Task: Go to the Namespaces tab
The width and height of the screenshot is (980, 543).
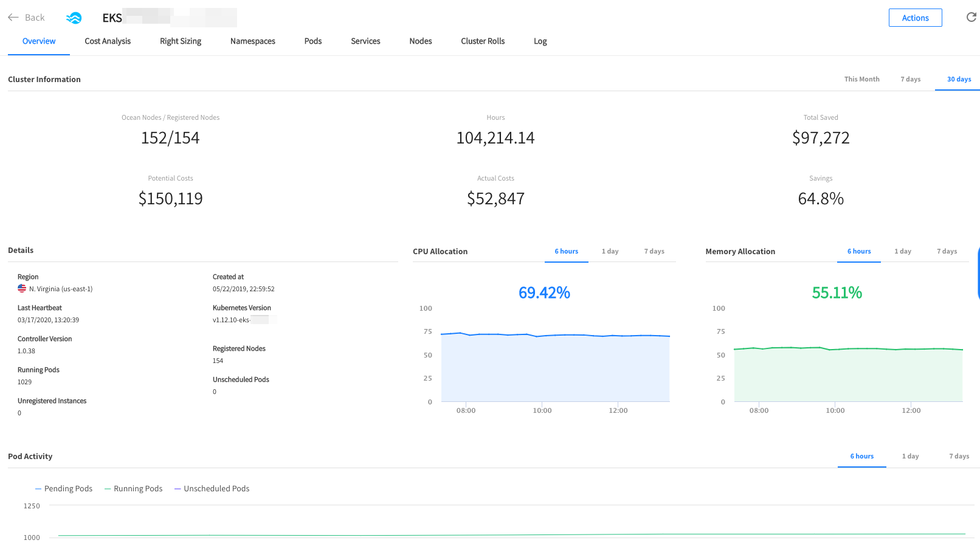Action: pos(253,41)
